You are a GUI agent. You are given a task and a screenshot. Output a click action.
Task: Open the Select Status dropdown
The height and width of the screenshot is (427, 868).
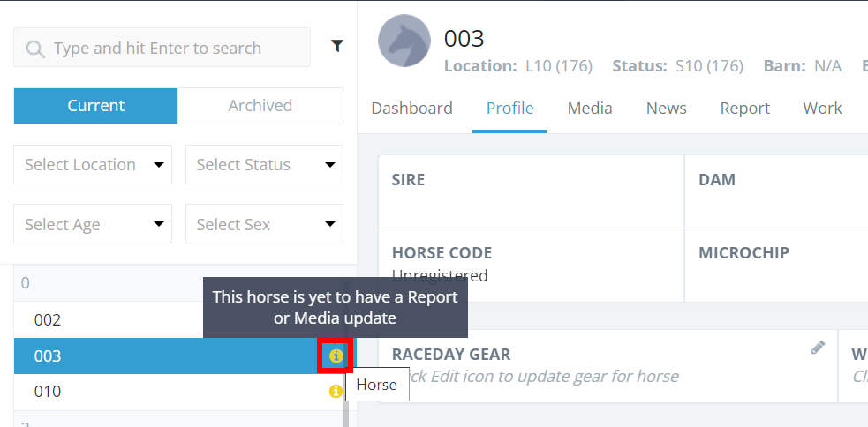264,165
